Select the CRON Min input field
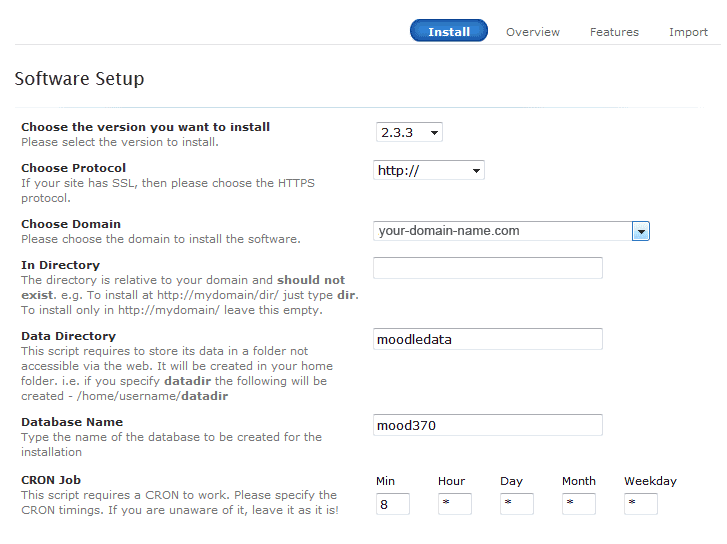Viewport: 727px width, 544px height. (x=393, y=504)
